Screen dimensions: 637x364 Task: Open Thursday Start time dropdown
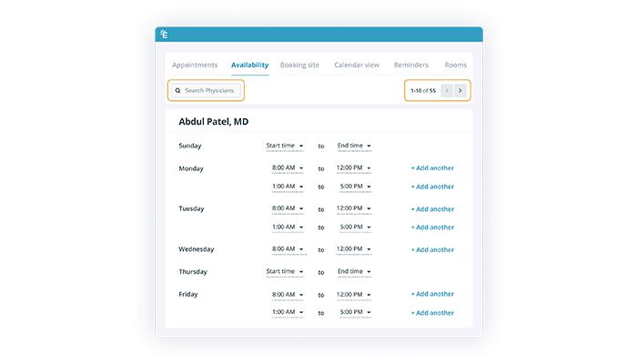[285, 271]
